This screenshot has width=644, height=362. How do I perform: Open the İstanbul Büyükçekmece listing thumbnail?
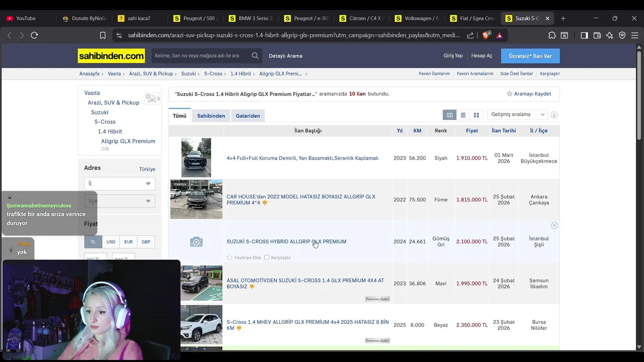tap(196, 158)
